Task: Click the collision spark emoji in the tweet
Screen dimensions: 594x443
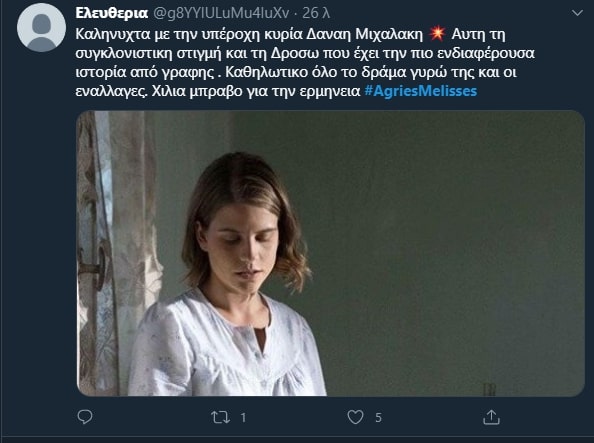Action: tap(437, 34)
